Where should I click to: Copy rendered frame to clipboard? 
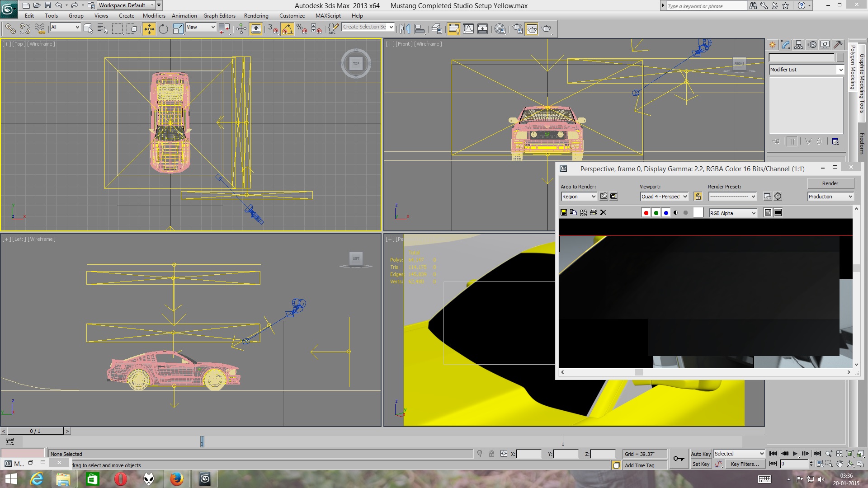coord(573,212)
